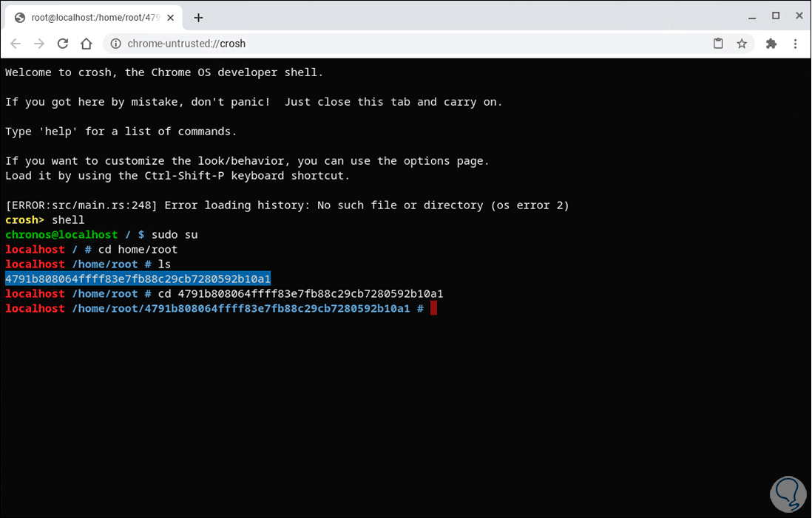Click the clipboard sharing icon
Viewport: 812px width, 518px height.
[718, 44]
